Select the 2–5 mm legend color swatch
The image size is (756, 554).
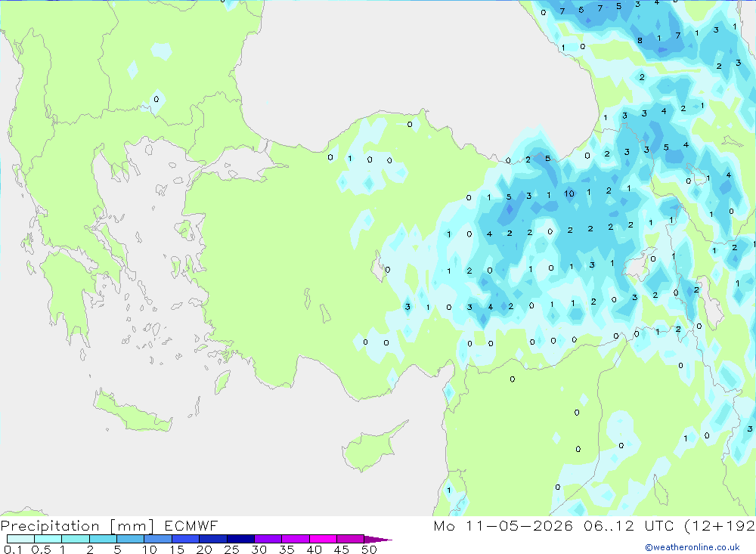coord(103,539)
